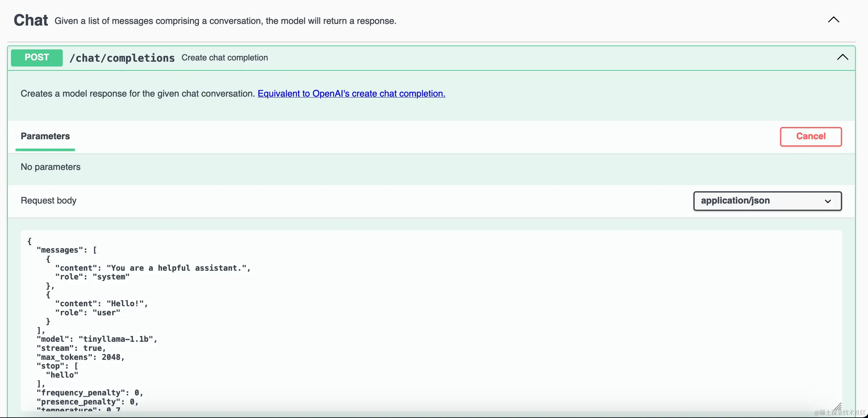Screen dimensions: 868x418
Task: Click the dropdown arrow beside application/json
Action: pos(828,201)
